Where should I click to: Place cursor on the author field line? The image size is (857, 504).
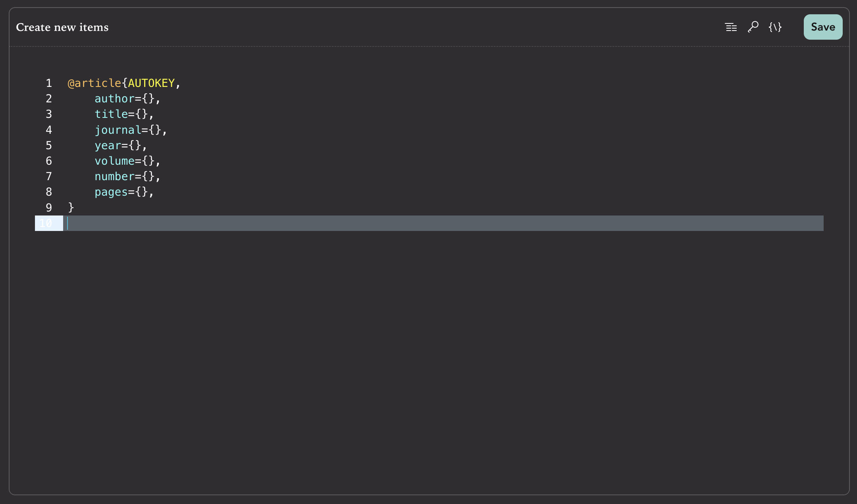114,98
